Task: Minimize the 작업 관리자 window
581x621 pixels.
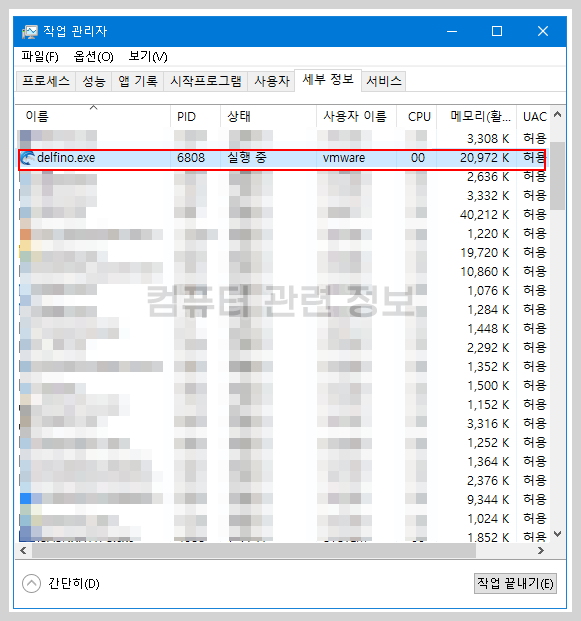Action: pos(452,31)
